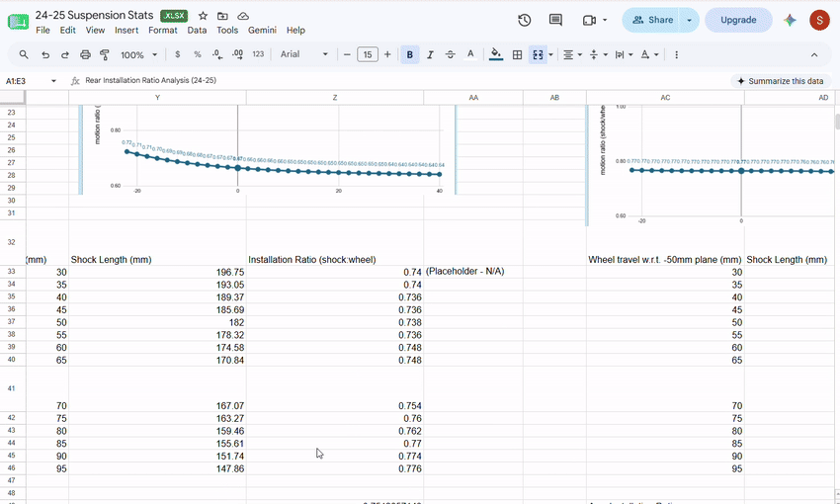Click the Upgrade button
The image size is (840, 504).
pos(738,21)
